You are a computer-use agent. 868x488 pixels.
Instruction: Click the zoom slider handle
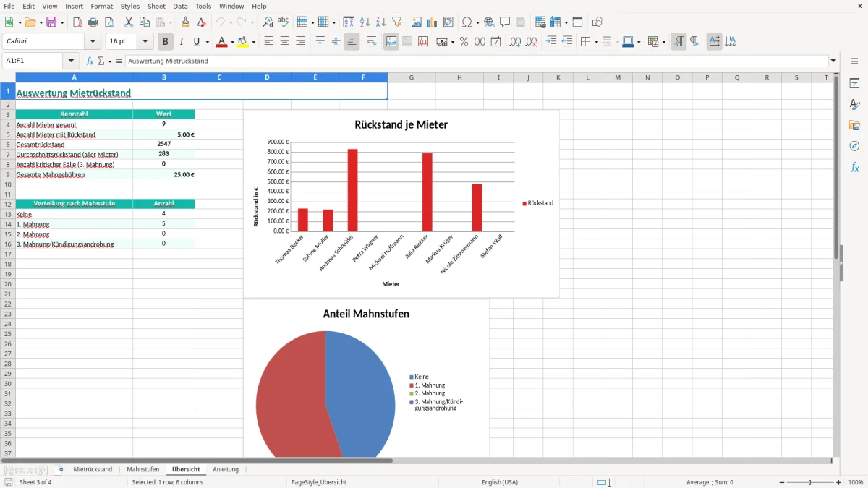(x=810, y=482)
